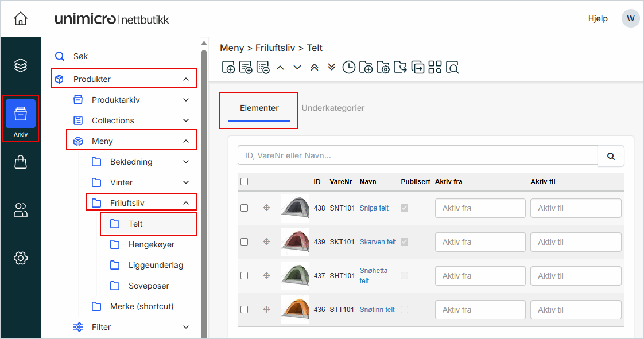Screen dimensions: 644x339
Task: Click the clock icon in the toolbar
Action: click(348, 68)
